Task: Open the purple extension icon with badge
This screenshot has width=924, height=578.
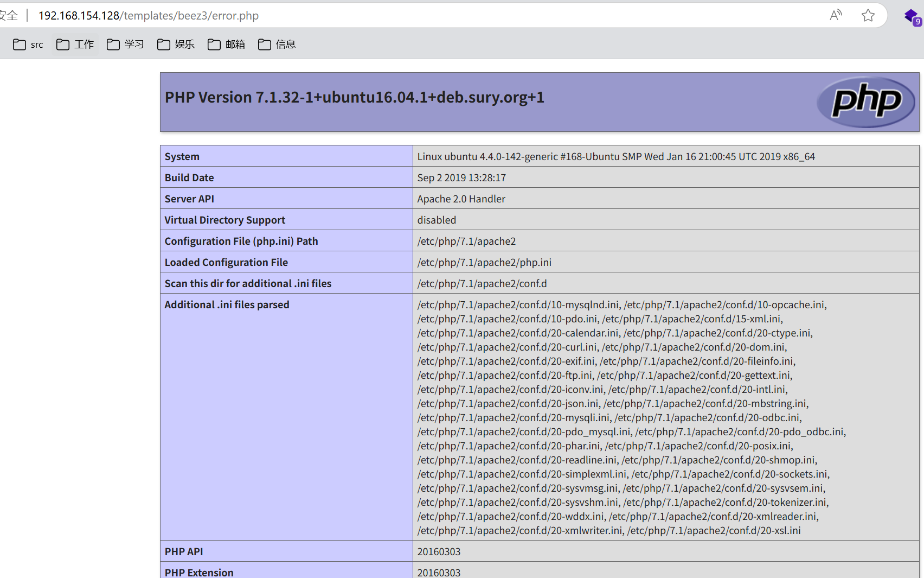Action: 912,16
